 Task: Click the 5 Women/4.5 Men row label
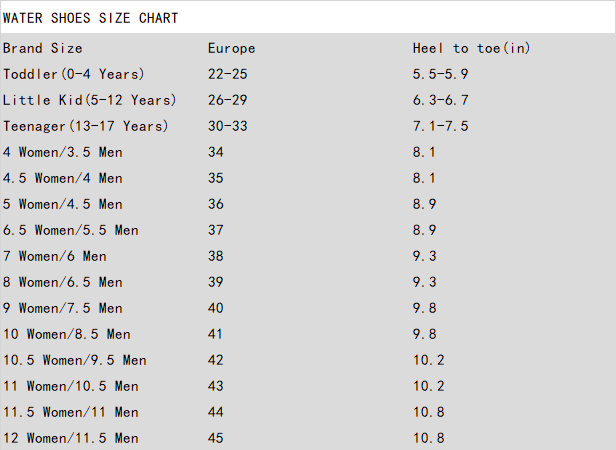[62, 204]
